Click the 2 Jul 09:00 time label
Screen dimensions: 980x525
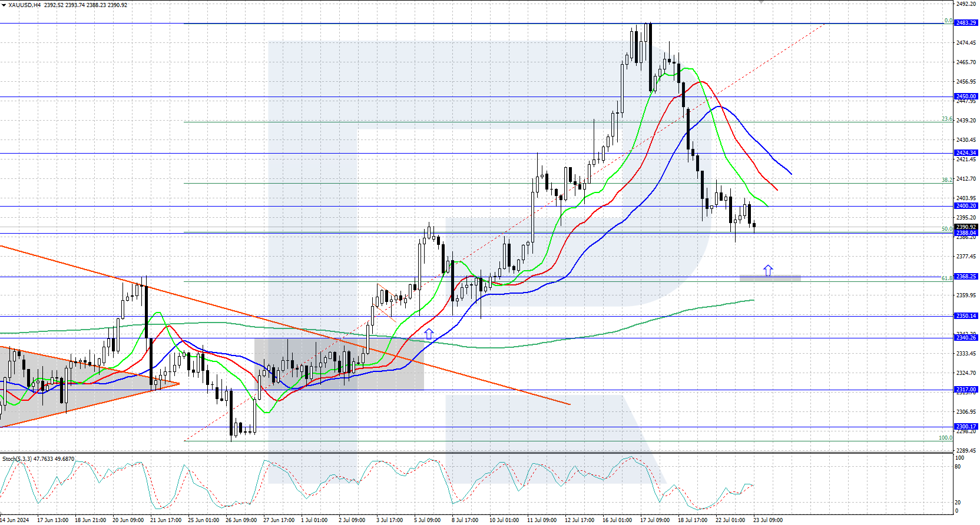pos(352,520)
